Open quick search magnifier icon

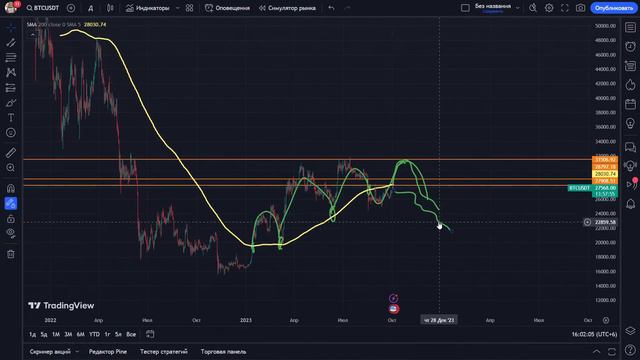(533, 8)
